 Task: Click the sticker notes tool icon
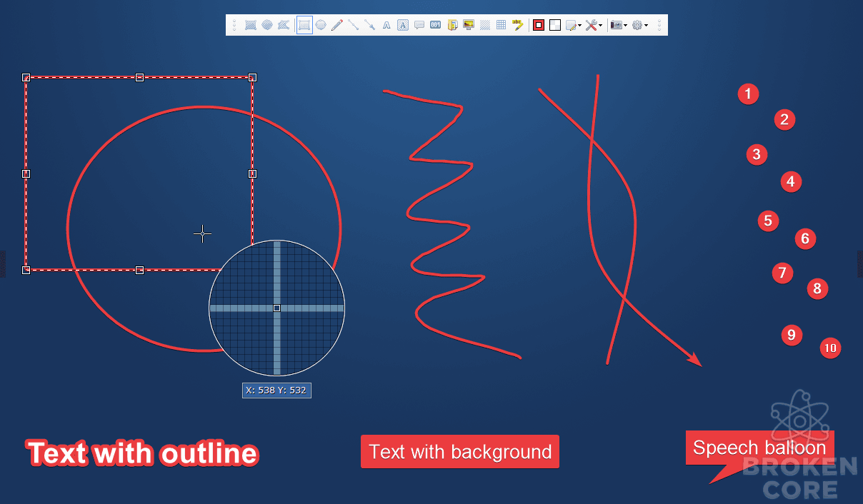tap(452, 25)
